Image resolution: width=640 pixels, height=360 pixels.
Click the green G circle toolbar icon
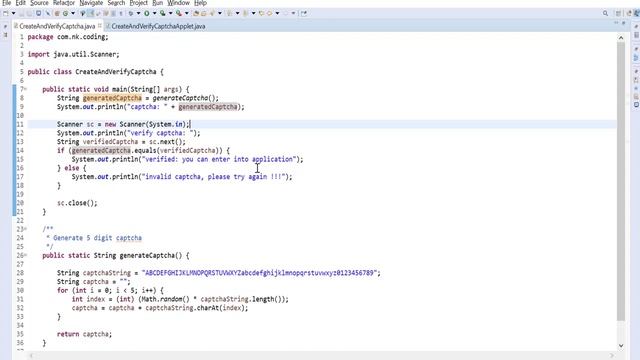point(65,13)
